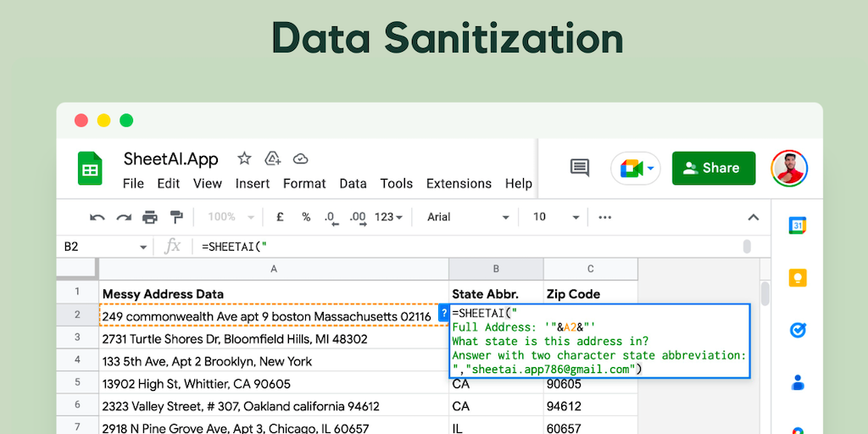
Task: Star the SheetAI.App document
Action: (244, 159)
